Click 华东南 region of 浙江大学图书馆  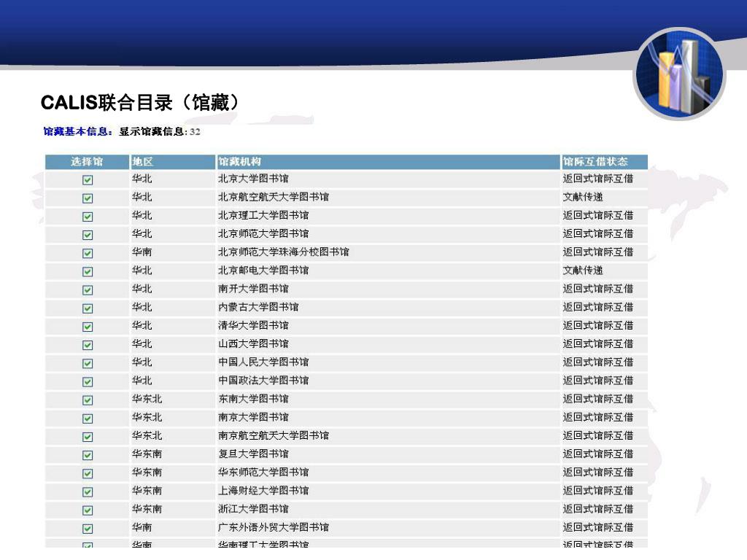coord(147,509)
